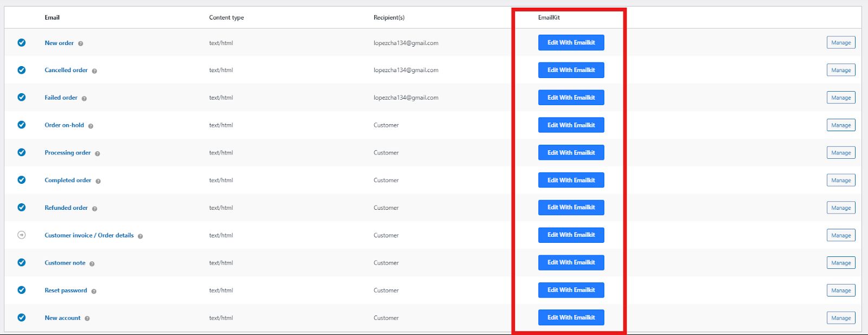
Task: Click Manage for Order on-hold
Action: 841,125
